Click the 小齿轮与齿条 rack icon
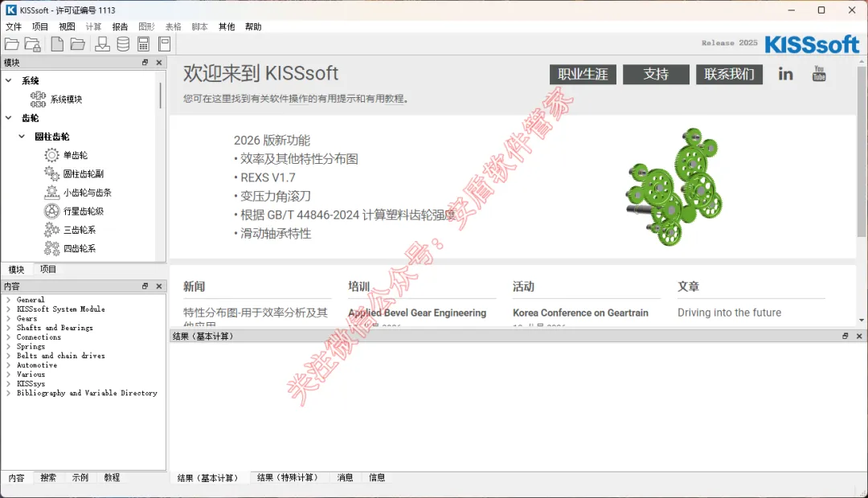Screen dimensions: 868x498 pyautogui.click(x=51, y=193)
